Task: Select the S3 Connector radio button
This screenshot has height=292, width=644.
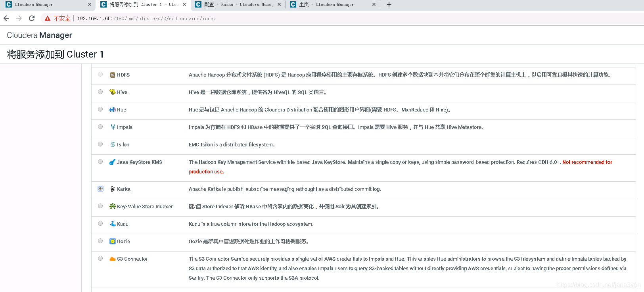Action: click(100, 258)
